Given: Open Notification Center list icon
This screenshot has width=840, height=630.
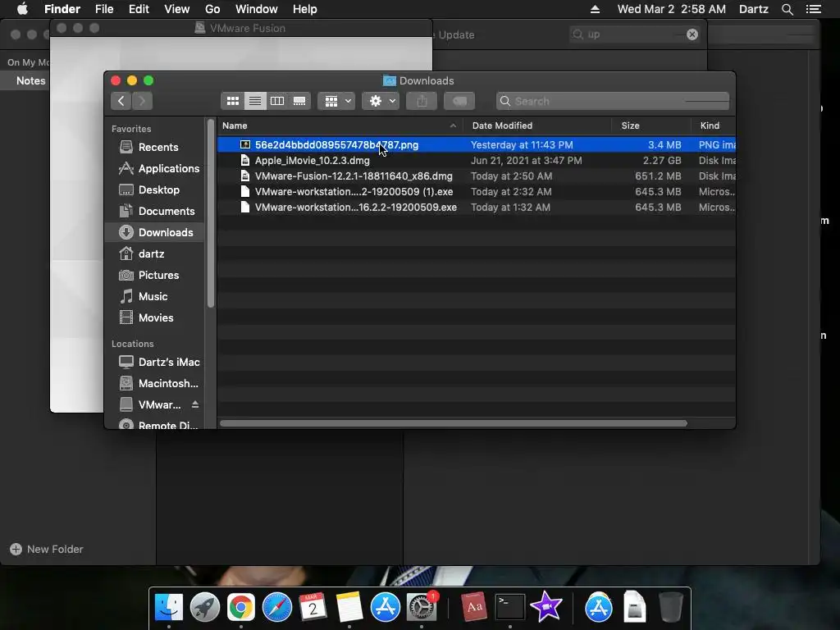Looking at the screenshot, I should (813, 9).
